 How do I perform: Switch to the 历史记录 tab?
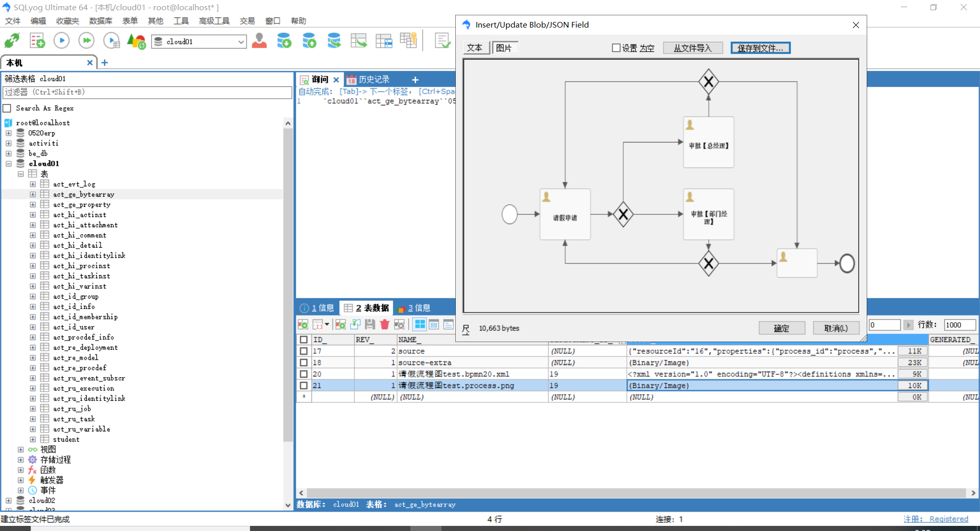(369, 80)
